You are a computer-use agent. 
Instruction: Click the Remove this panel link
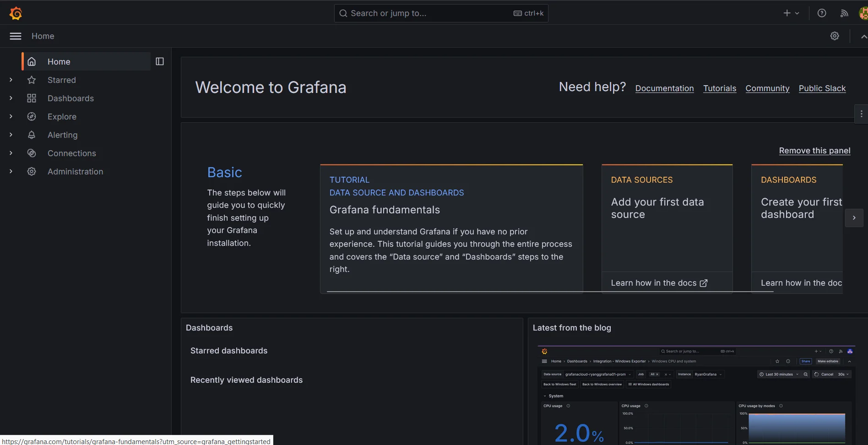point(814,151)
